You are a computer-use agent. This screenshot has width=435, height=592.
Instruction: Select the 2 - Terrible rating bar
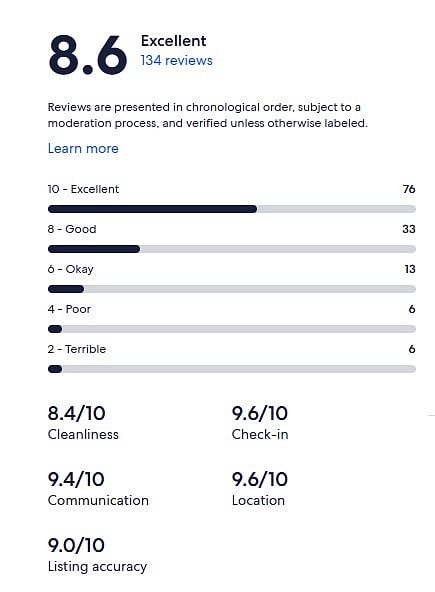tap(232, 369)
